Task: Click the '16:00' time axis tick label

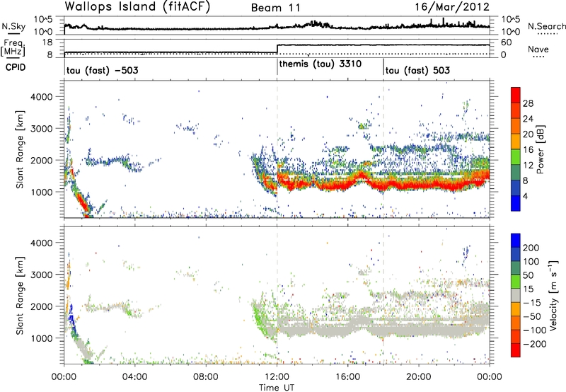Action: pyautogui.click(x=348, y=377)
